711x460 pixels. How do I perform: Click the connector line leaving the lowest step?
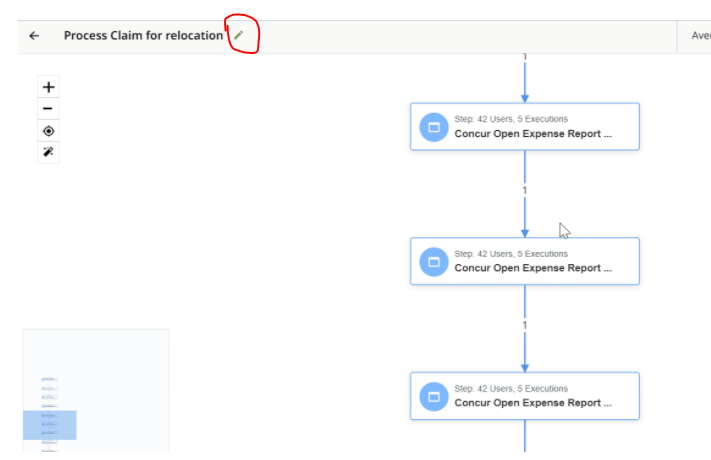525,436
